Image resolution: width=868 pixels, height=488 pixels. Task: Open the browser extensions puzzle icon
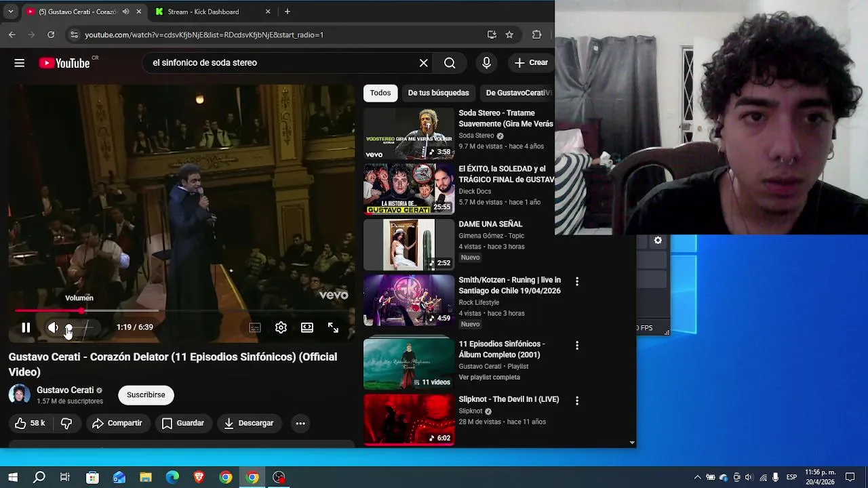pyautogui.click(x=536, y=35)
